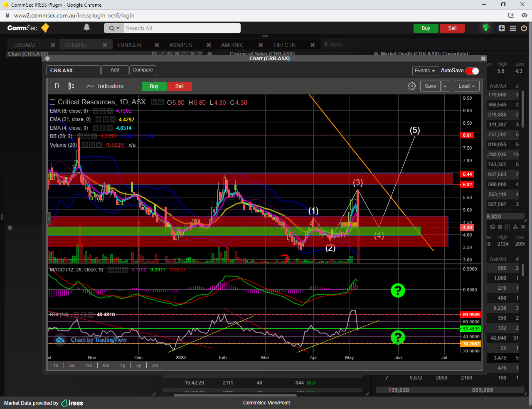This screenshot has width=532, height=409.
Task: Expand the left side panel arrow on chart
Action: [x=49, y=218]
